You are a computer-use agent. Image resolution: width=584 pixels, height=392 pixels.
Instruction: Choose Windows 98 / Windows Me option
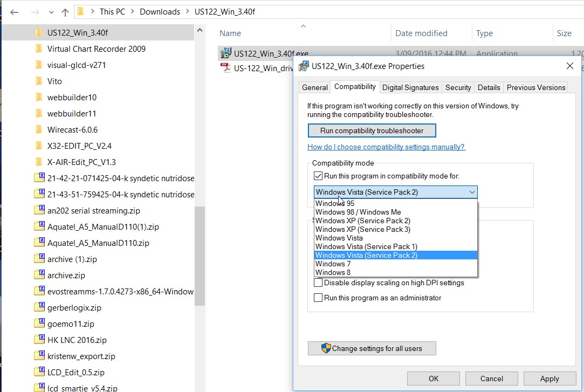click(x=396, y=212)
